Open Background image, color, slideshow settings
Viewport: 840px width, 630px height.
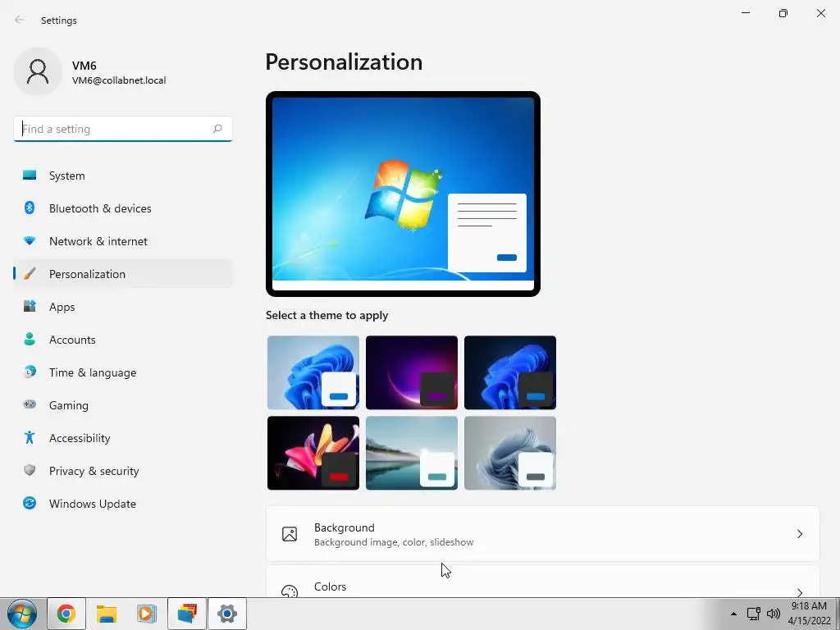pos(543,534)
